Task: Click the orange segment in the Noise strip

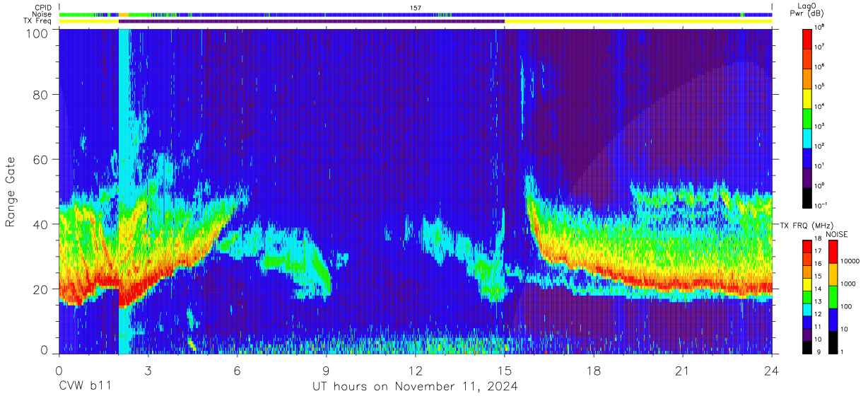Action: coord(124,14)
